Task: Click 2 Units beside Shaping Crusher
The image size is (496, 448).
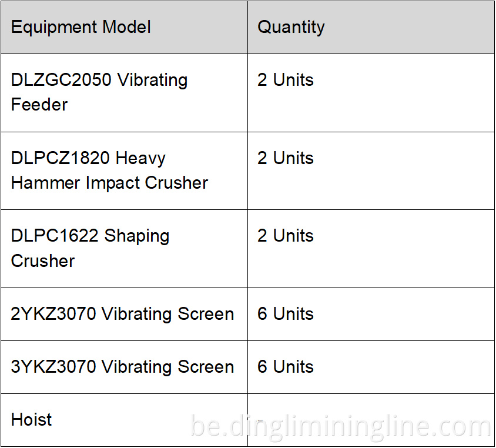Action: 286,236
